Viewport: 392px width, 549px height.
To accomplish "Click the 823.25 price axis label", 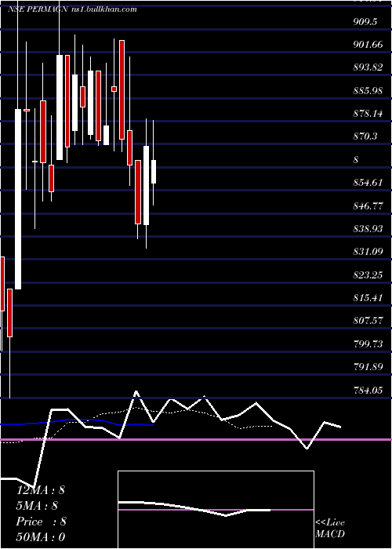I will click(x=368, y=274).
